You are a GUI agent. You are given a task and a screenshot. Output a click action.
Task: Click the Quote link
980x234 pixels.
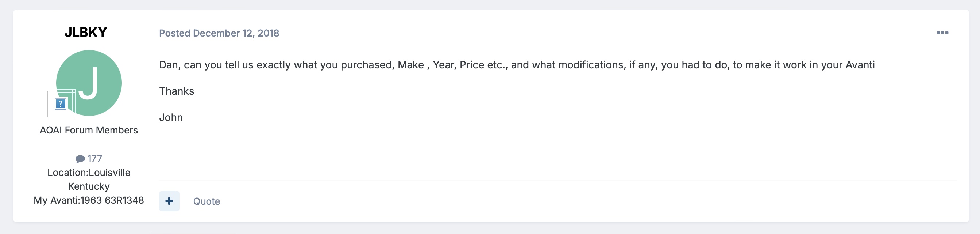[207, 201]
